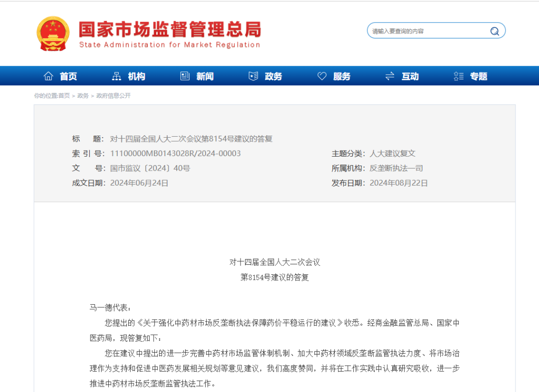The image size is (539, 392).
Task: Select the 互动 navigation item
Action: [x=410, y=76]
